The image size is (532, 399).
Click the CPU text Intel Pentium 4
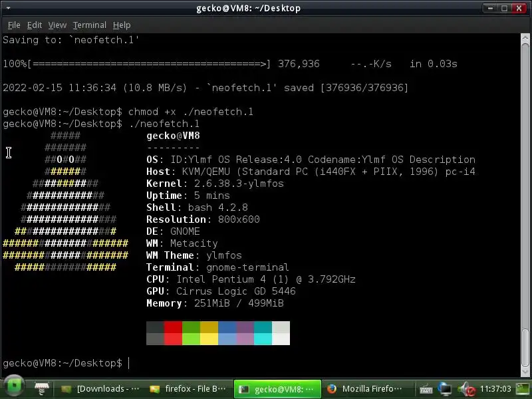221,279
